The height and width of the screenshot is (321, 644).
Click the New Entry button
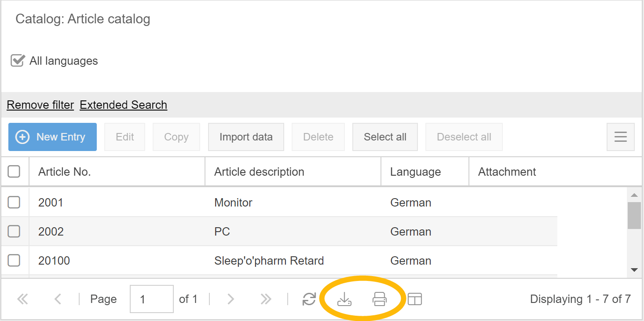(52, 137)
